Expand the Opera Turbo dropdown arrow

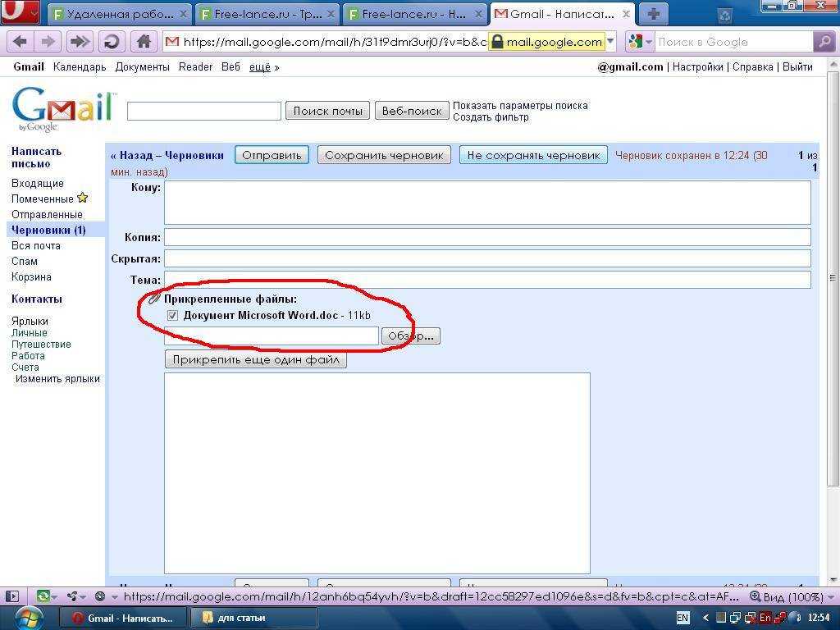[114, 596]
